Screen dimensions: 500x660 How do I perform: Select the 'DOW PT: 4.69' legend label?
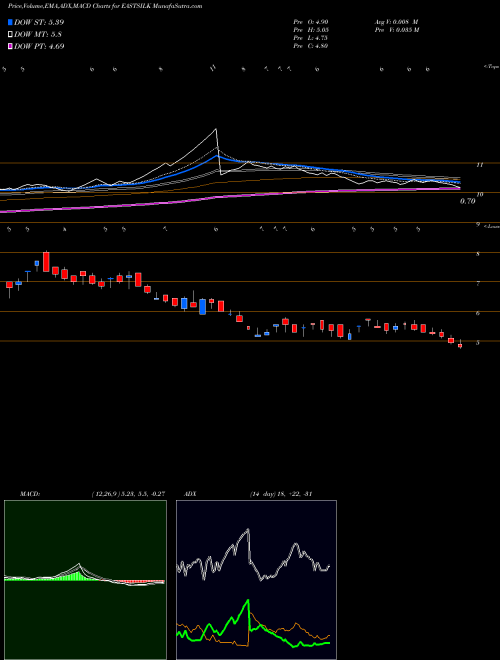pos(39,46)
